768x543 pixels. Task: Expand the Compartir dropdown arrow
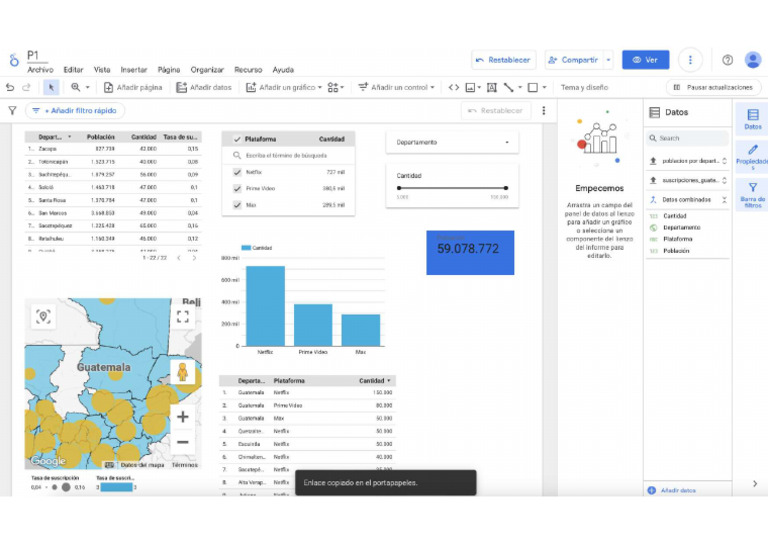[608, 60]
